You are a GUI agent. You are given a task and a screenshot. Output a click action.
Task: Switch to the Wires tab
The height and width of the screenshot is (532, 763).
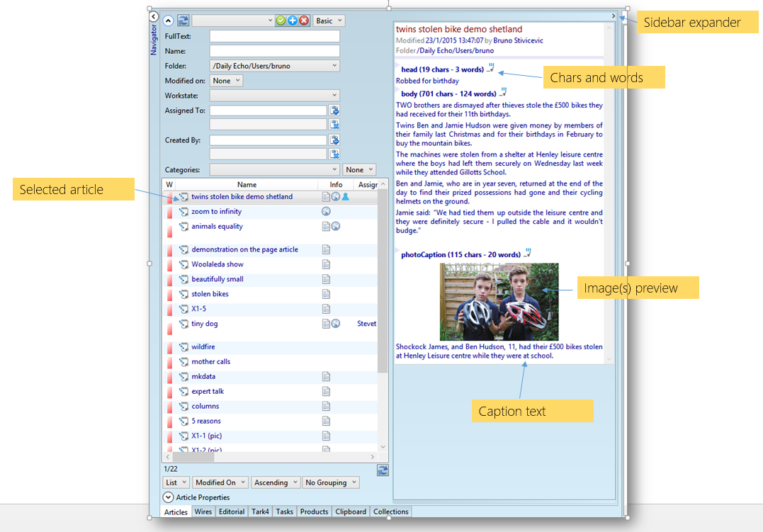click(x=203, y=511)
